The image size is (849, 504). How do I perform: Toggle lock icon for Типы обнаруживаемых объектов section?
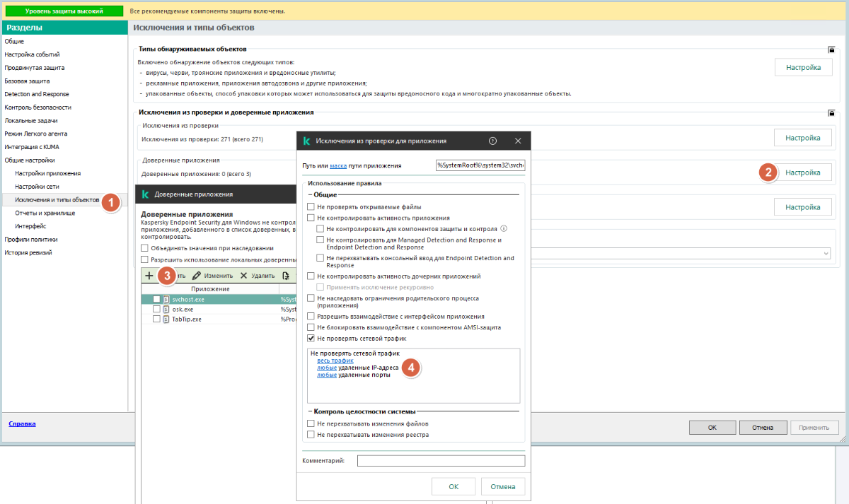click(831, 49)
